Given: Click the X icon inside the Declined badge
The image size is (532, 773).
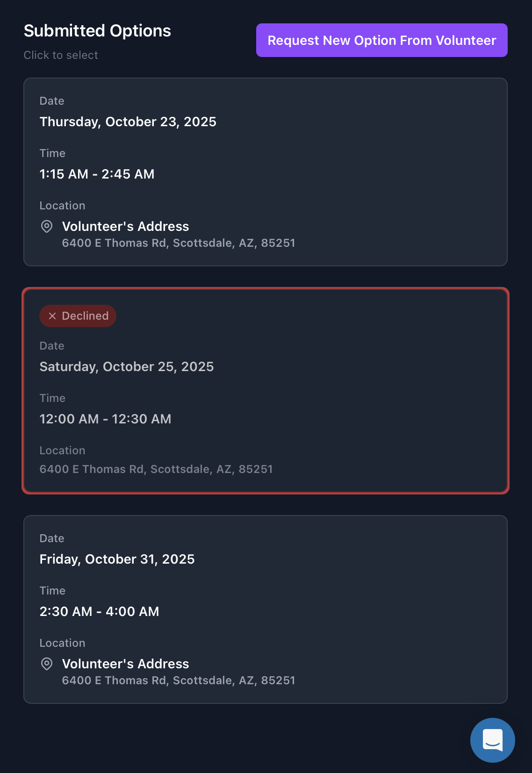Looking at the screenshot, I should [x=52, y=316].
